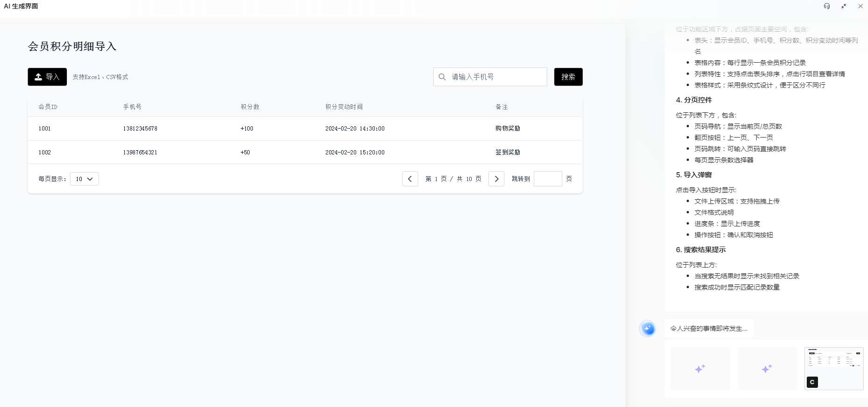Sort by 积分变动时间 column header

(x=344, y=107)
